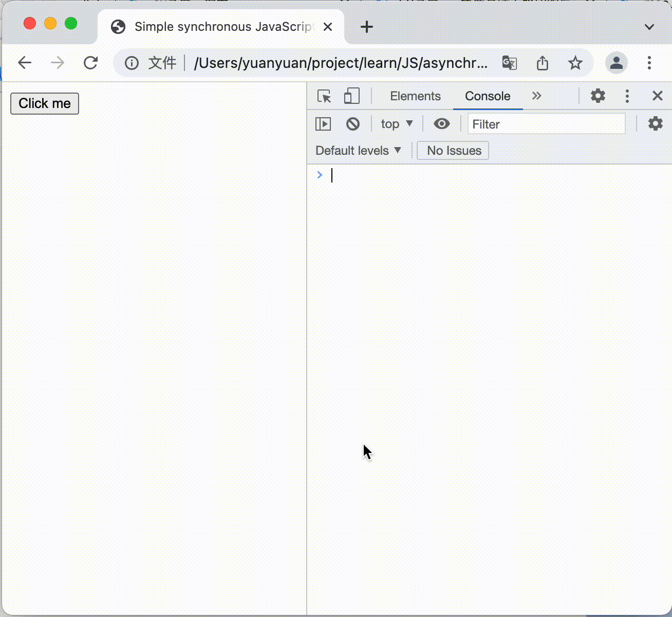Toggle the console sidebar icon
The height and width of the screenshot is (617, 672).
coord(323,124)
